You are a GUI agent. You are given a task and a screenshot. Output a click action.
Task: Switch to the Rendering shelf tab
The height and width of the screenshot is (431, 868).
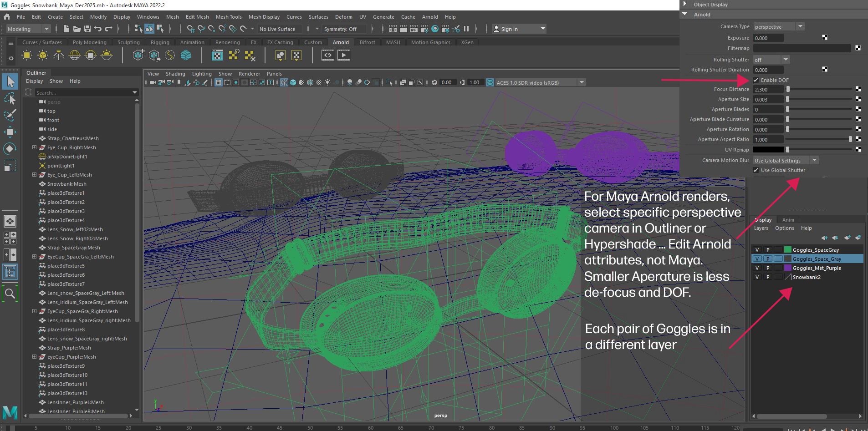pyautogui.click(x=227, y=42)
